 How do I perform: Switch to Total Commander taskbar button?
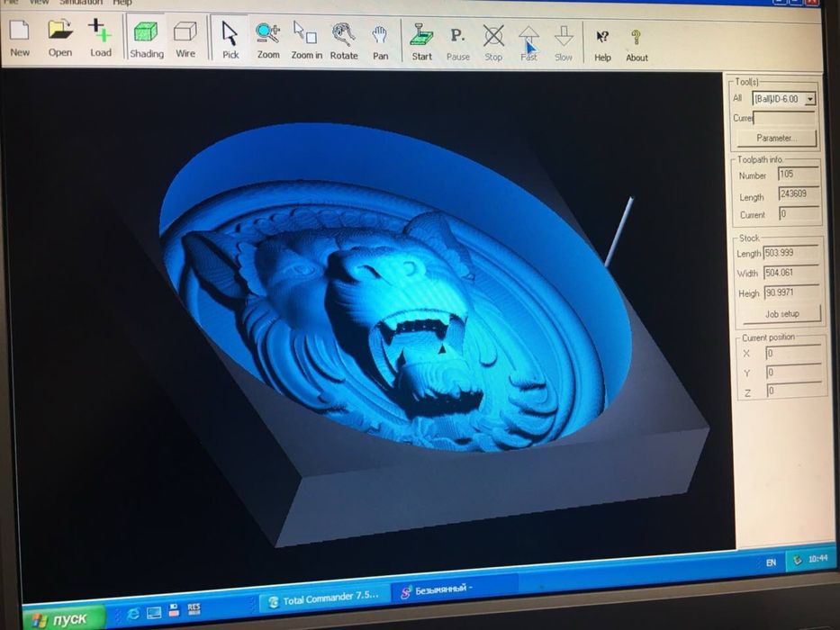(x=325, y=598)
